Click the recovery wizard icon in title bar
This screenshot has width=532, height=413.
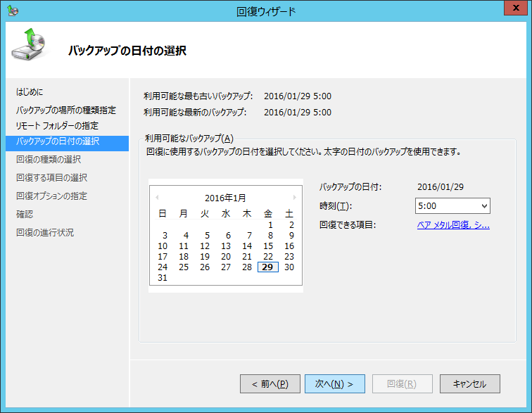point(12,10)
